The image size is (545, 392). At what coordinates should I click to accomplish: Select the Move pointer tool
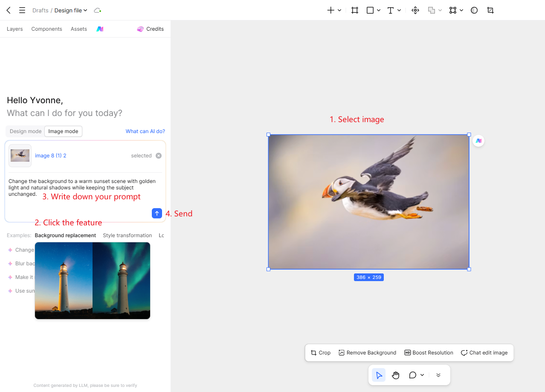click(x=379, y=375)
